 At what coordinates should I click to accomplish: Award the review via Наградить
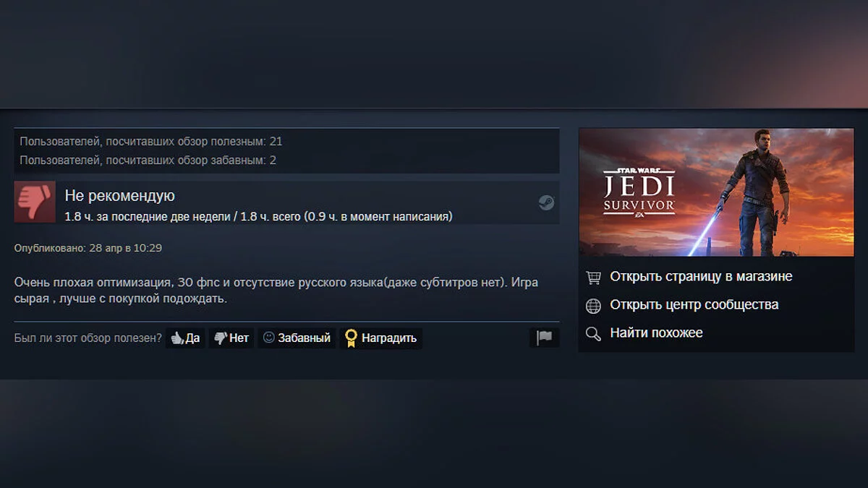380,338
